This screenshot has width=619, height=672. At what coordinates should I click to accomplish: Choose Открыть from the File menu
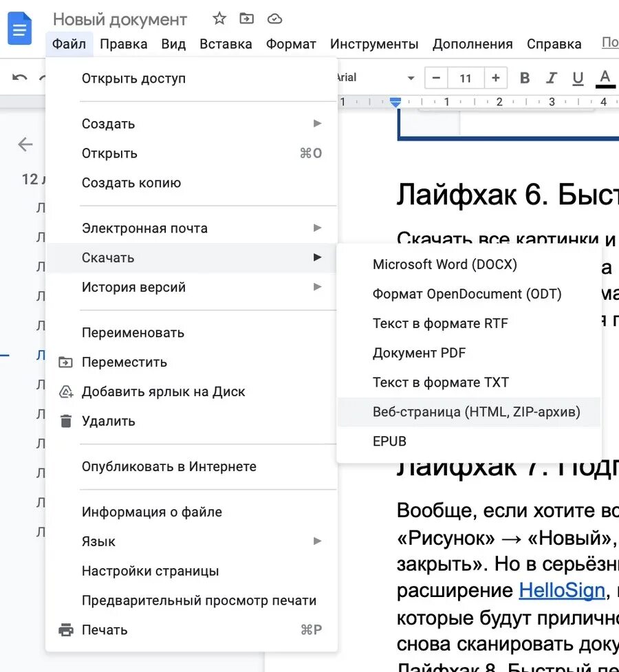coord(191,153)
